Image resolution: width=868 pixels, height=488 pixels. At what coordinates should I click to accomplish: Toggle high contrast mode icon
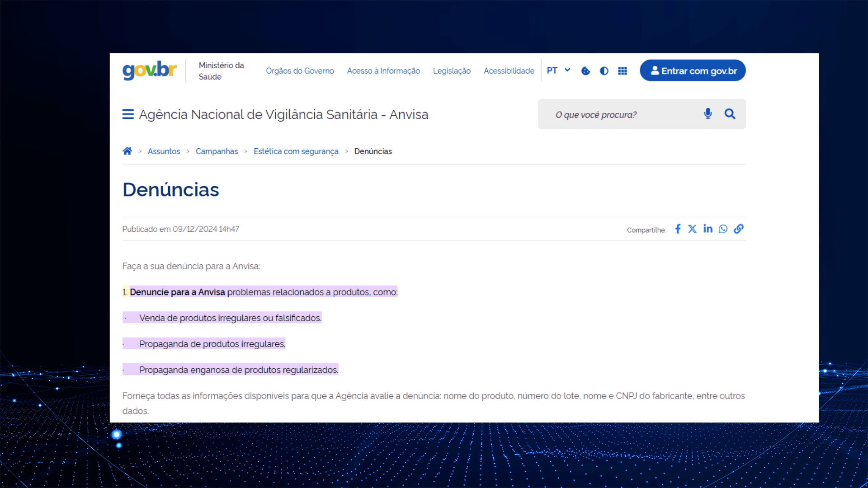click(x=604, y=71)
